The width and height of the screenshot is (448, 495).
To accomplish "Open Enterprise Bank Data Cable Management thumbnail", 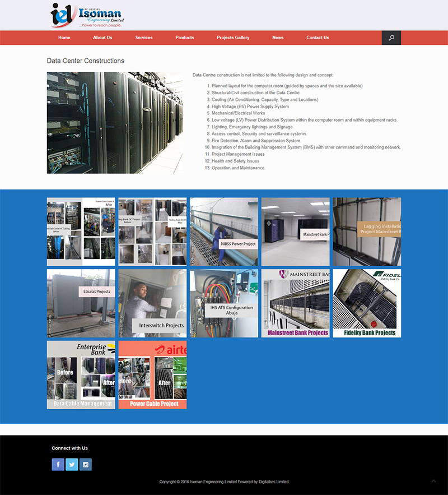I will click(81, 374).
